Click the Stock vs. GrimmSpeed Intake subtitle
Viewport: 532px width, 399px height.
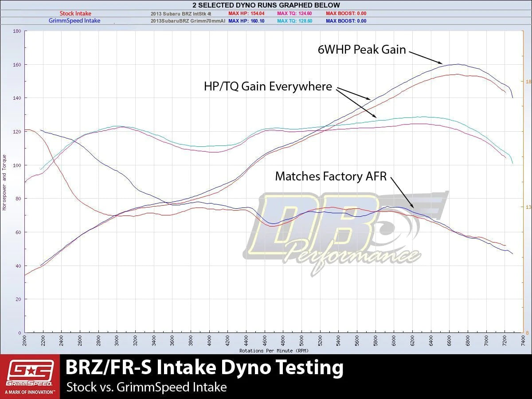146,387
